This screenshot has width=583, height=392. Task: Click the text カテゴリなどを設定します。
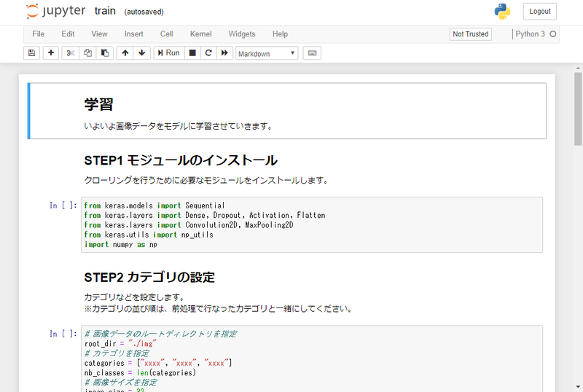[135, 297]
